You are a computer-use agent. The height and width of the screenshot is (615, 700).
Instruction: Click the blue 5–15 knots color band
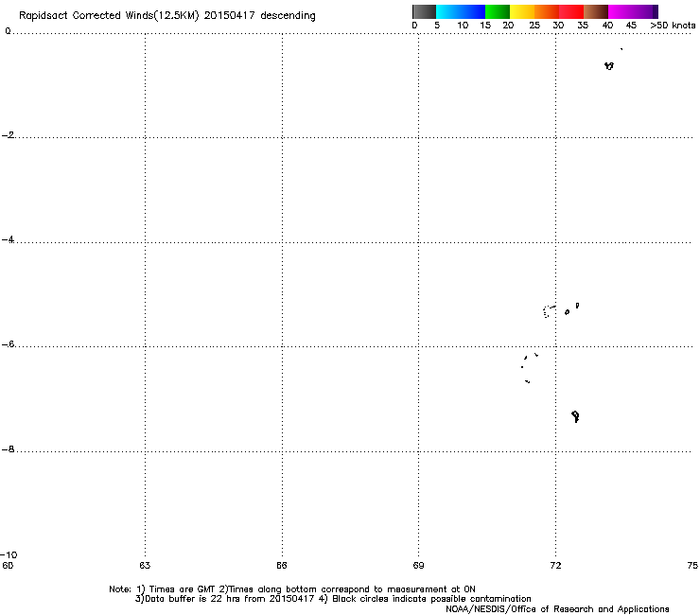click(461, 11)
